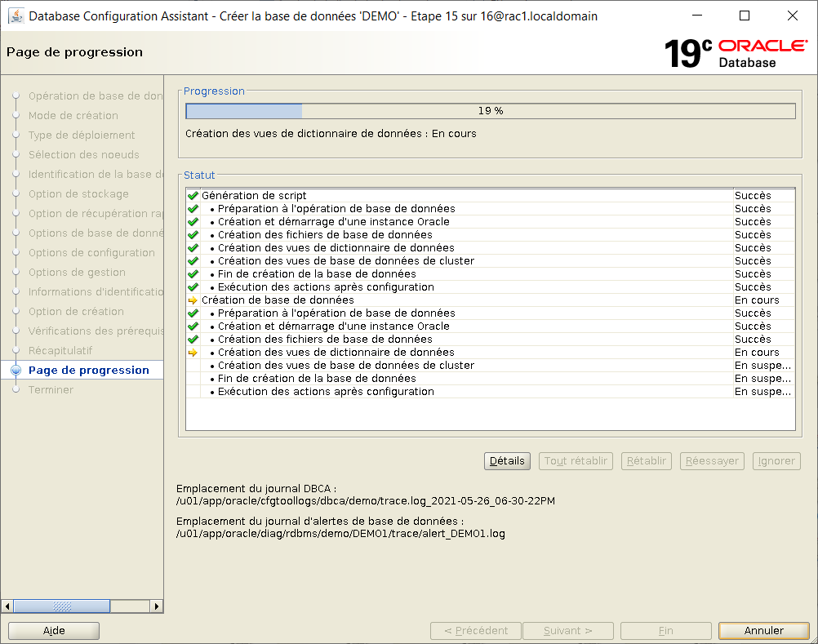Click the left arrow of the sidebar scrollbar

[7, 606]
